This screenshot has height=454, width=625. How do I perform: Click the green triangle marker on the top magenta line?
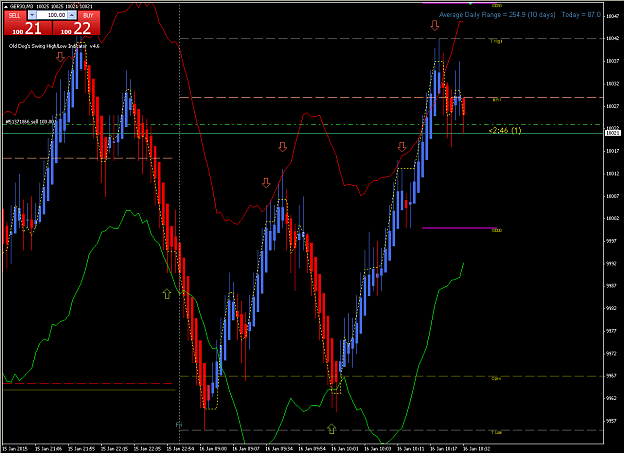pos(471,4)
